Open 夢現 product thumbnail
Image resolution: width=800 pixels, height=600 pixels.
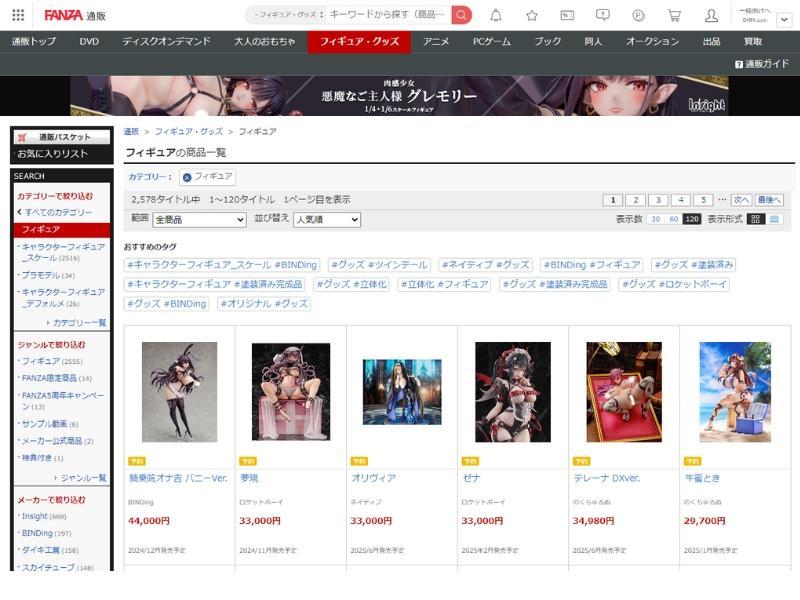point(291,392)
